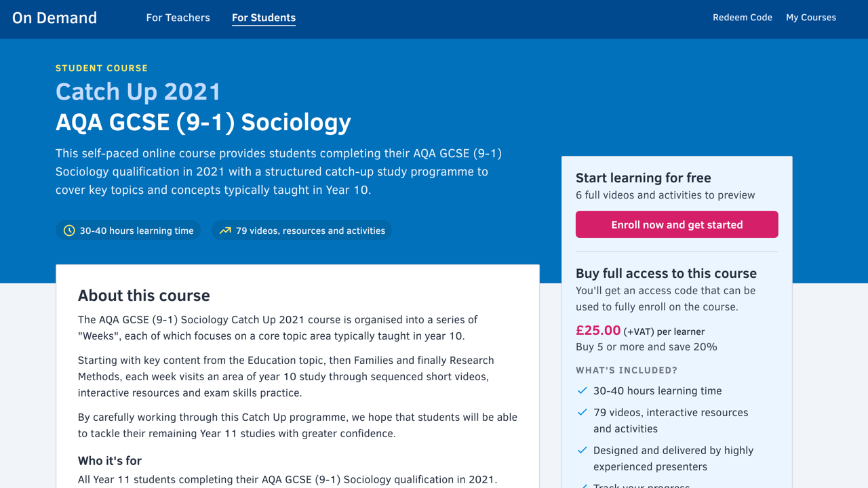Click the £25.00 price text

point(598,330)
